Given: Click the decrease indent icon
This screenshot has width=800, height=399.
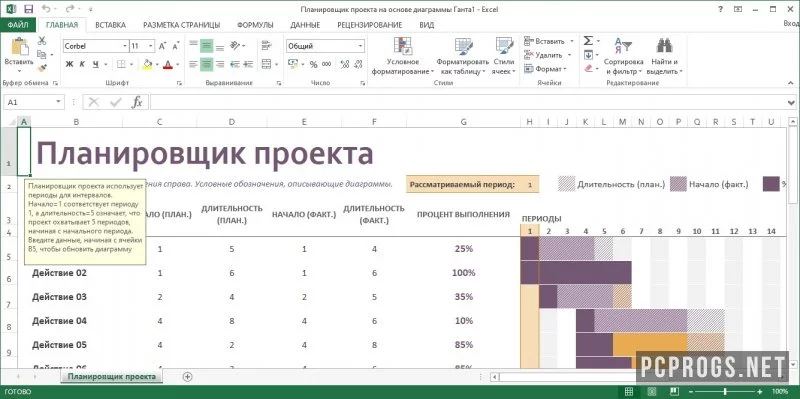Looking at the screenshot, I should (x=235, y=64).
